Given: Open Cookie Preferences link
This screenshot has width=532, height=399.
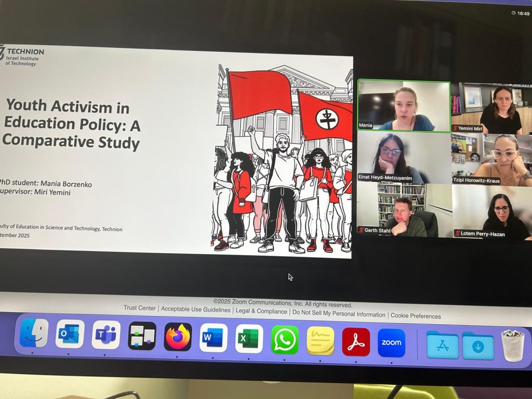Looking at the screenshot, I should click(416, 316).
